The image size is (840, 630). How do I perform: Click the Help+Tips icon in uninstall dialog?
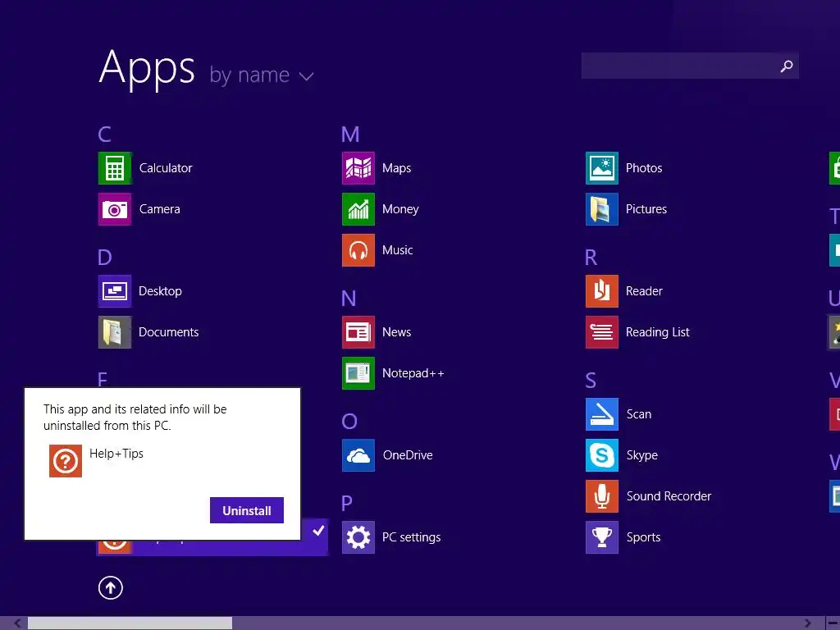coord(66,461)
